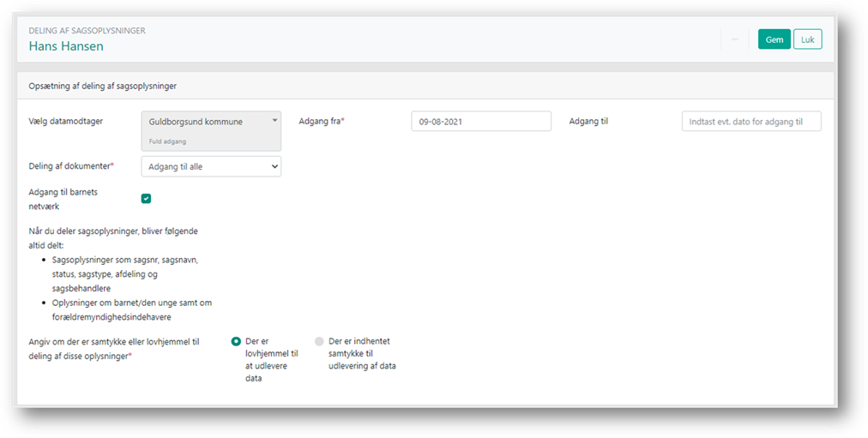The height and width of the screenshot is (438, 868).
Task: Click the Deling af dokumenter field label
Action: (x=71, y=165)
